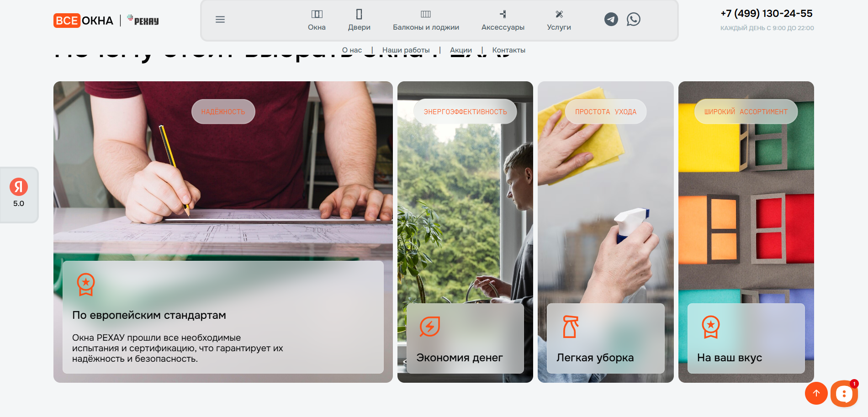868x417 pixels.
Task: Open the Контакты link
Action: coord(508,50)
